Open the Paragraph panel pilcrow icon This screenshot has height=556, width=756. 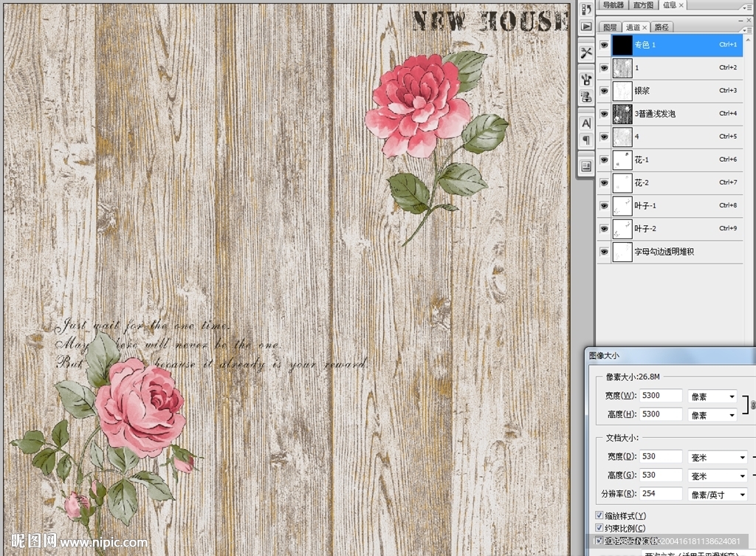586,140
